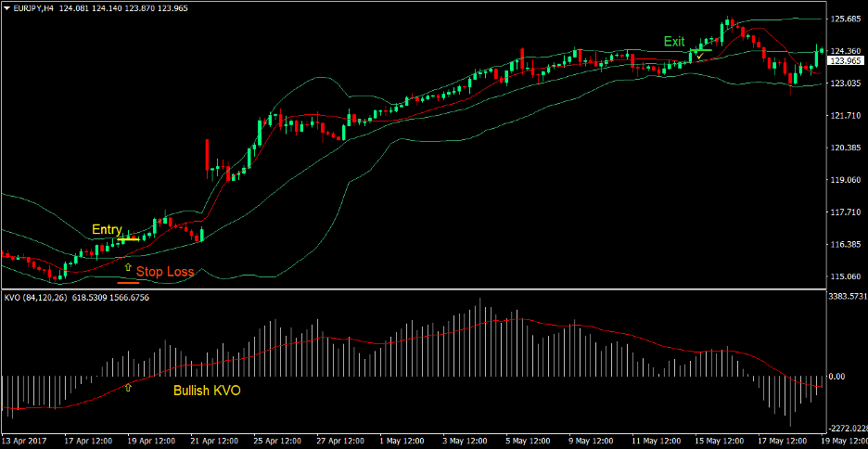Screen dimensions: 868x449
Task: Click the green Exit text label
Action: (674, 42)
